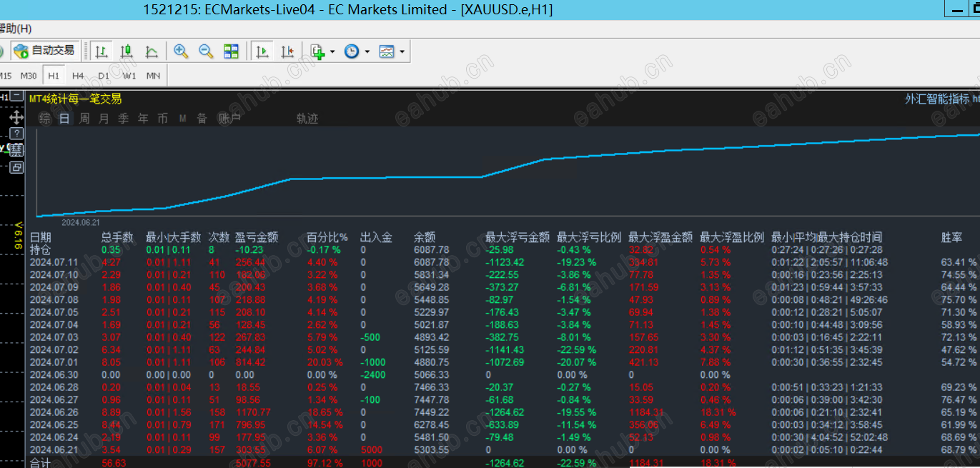
Task: Click the withdrawal value -2400
Action: 372,374
